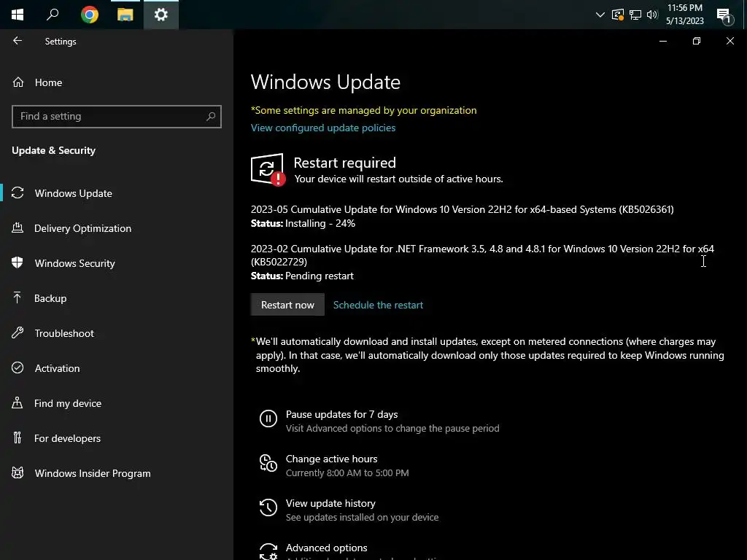The height and width of the screenshot is (560, 747).
Task: Click the Settings gear taskbar icon
Action: (x=161, y=15)
